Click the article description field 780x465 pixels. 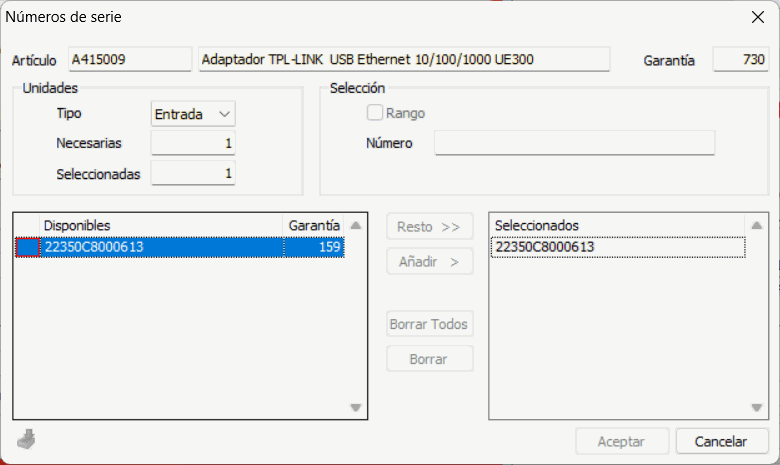[404, 60]
